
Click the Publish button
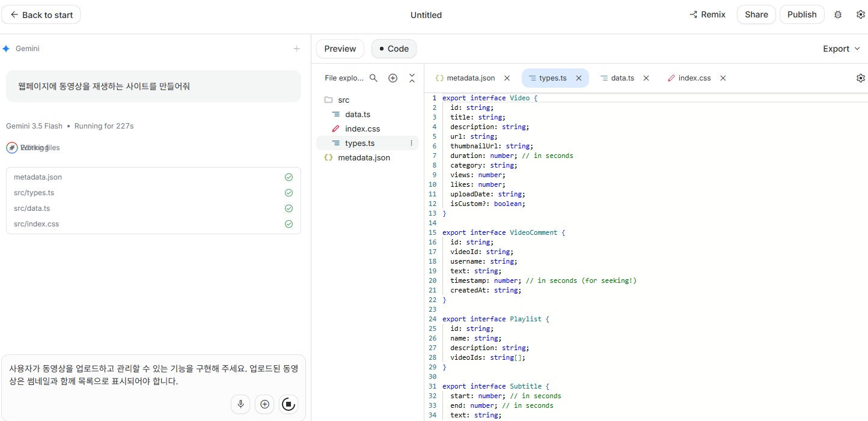click(802, 14)
